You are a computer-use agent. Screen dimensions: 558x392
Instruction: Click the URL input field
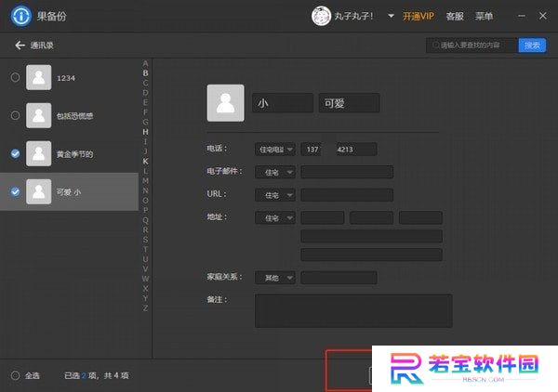tap(347, 195)
